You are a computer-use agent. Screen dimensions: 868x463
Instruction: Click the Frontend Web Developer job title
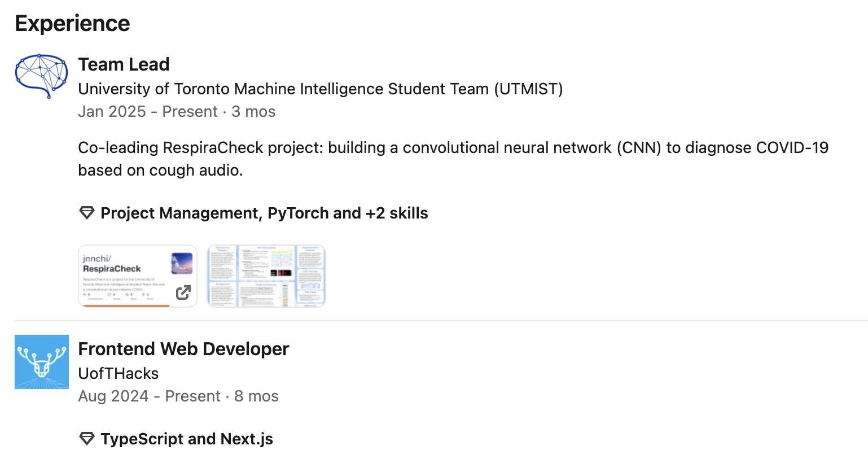click(183, 349)
